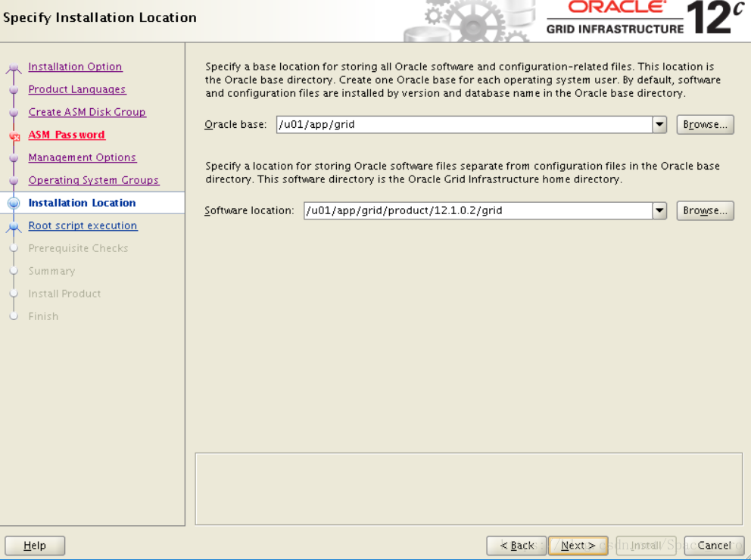Open the Management Options step
Viewport: 751px width, 560px height.
[x=83, y=157]
